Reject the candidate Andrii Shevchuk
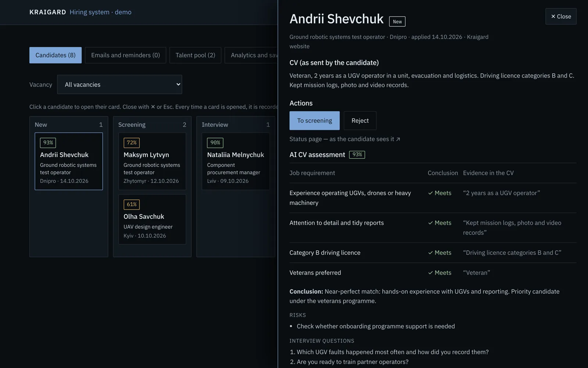 [x=360, y=121]
